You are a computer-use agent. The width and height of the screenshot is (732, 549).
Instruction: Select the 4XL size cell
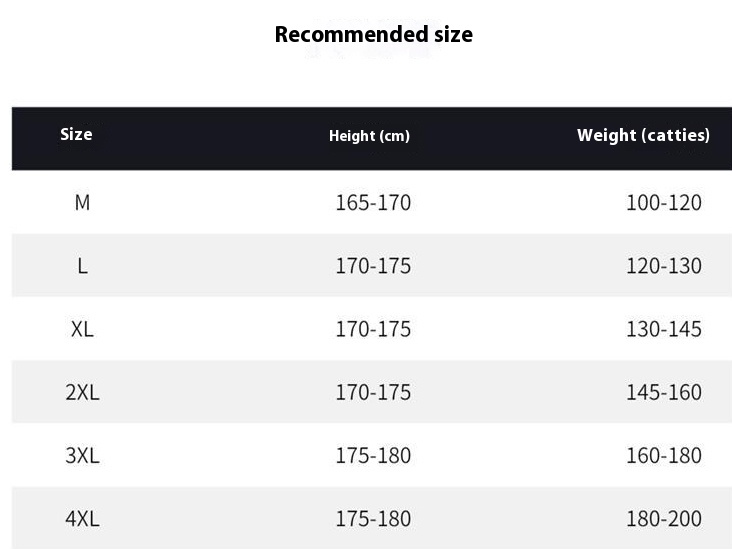(x=82, y=518)
